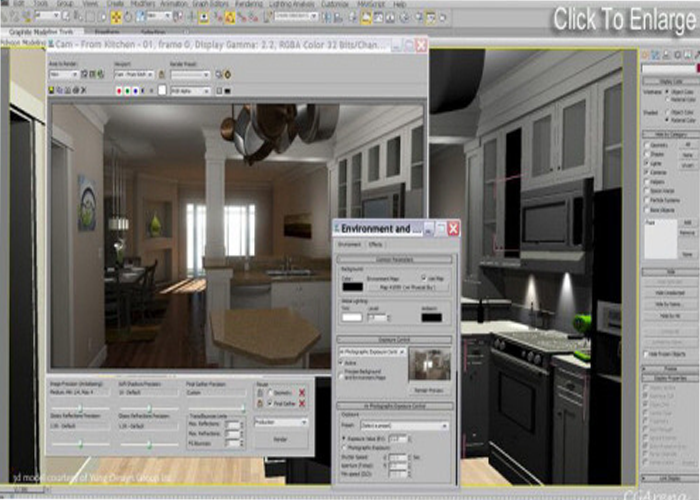
Task: Open Photographic Exposure Control type dropdown
Action: coord(372,352)
